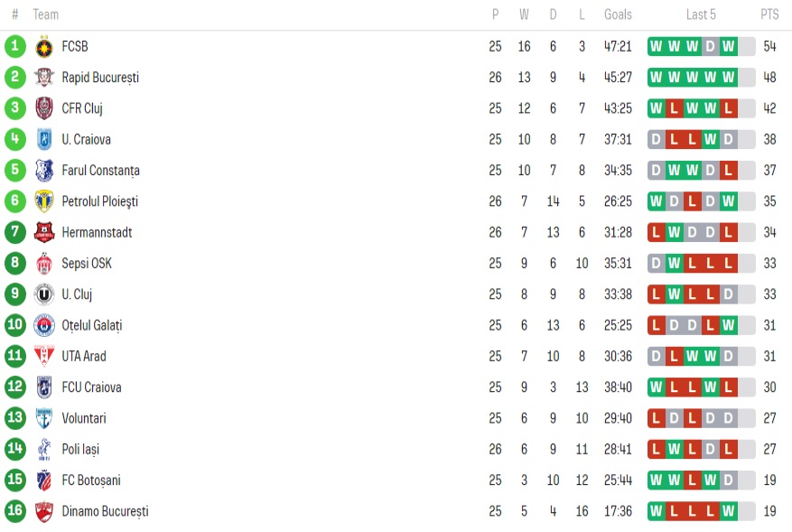Click the Farul Constanța team logo
792x532 pixels.
(44, 171)
